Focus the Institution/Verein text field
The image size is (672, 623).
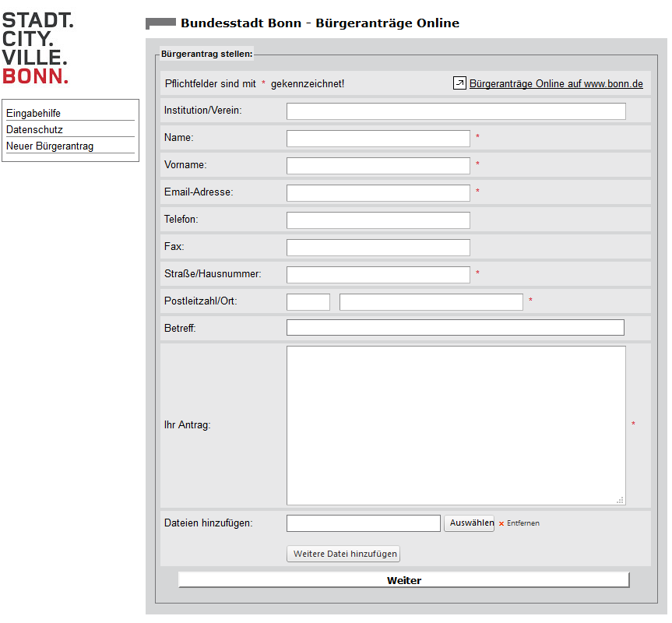tap(456, 111)
